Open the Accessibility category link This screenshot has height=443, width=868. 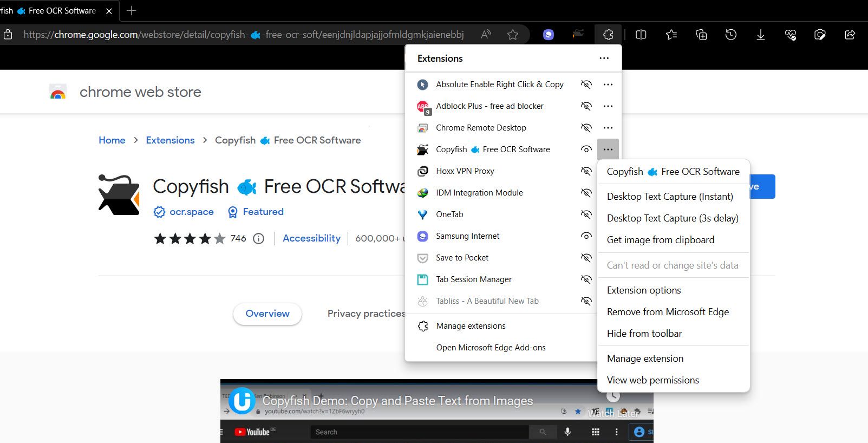311,238
